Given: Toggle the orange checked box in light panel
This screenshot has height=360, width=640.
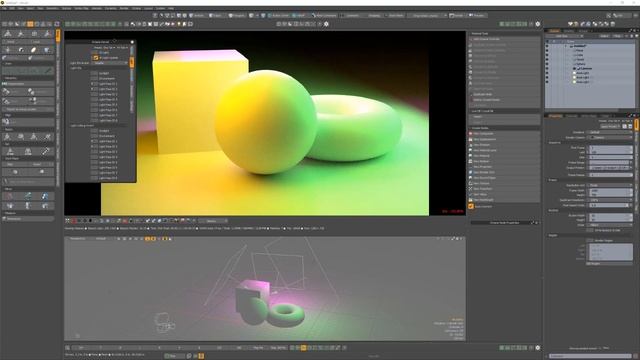Looking at the screenshot, I should (x=96, y=58).
